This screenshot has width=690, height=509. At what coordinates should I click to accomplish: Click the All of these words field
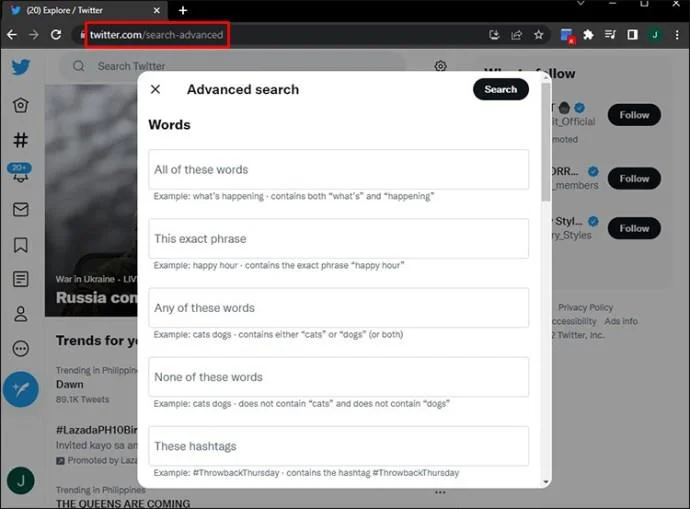point(338,169)
